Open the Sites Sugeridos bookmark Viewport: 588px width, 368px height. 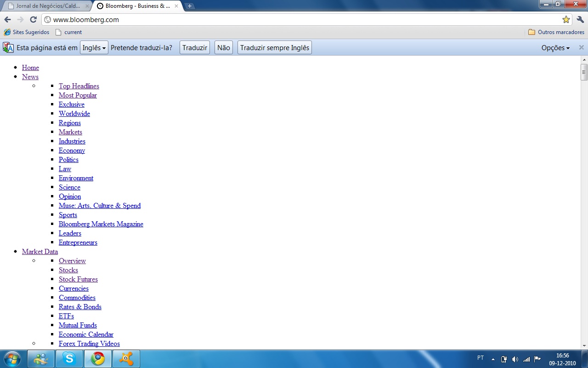pyautogui.click(x=26, y=32)
